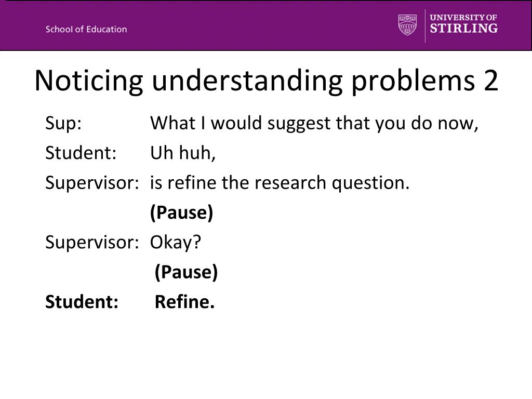The width and height of the screenshot is (532, 399).
Task: Select 'is refine the research question.' text
Action: pyautogui.click(x=280, y=183)
